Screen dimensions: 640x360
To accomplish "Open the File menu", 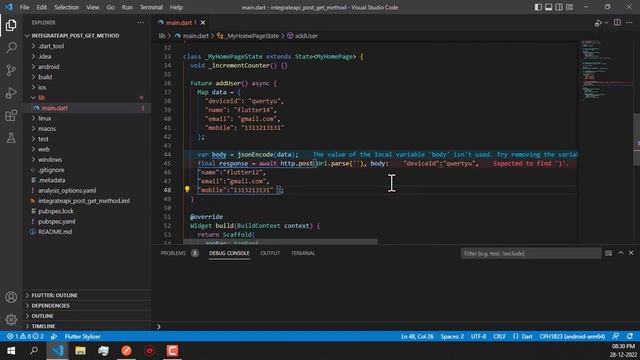I will [x=24, y=7].
